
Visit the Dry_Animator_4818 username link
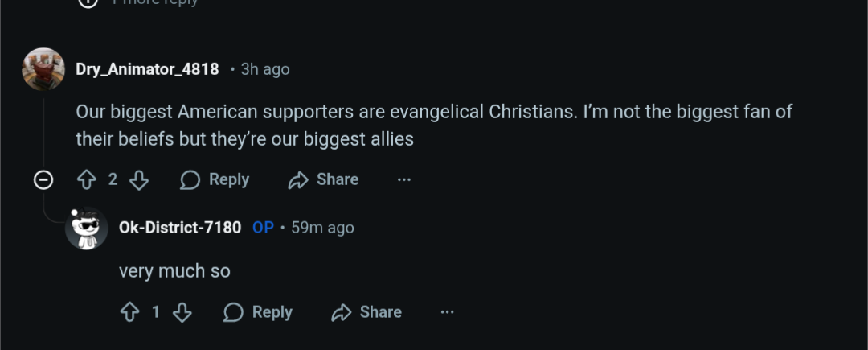[x=147, y=69]
